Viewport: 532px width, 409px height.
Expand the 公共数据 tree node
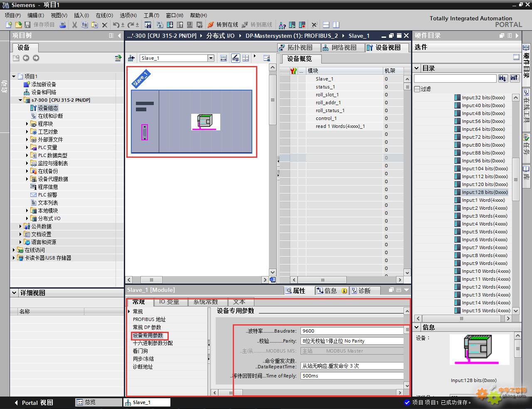click(20, 226)
